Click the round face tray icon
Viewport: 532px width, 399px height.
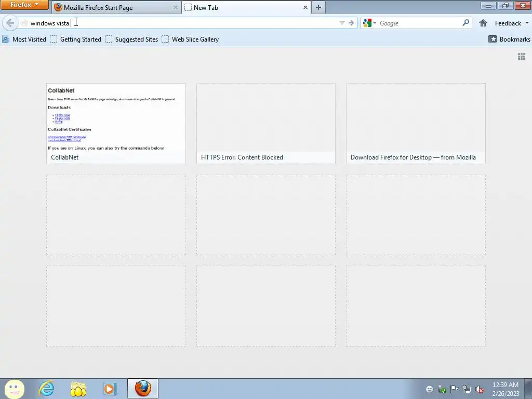pyautogui.click(x=430, y=389)
